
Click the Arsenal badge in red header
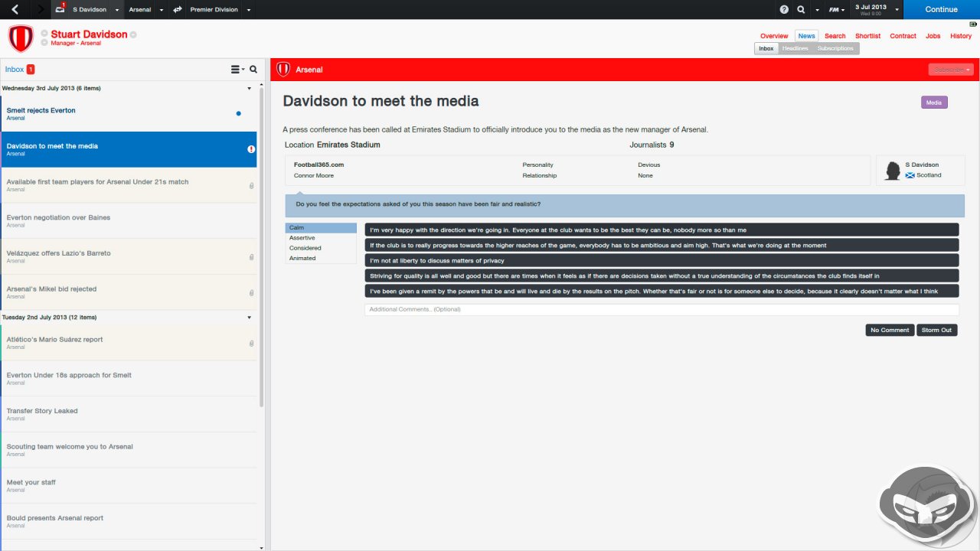[283, 70]
